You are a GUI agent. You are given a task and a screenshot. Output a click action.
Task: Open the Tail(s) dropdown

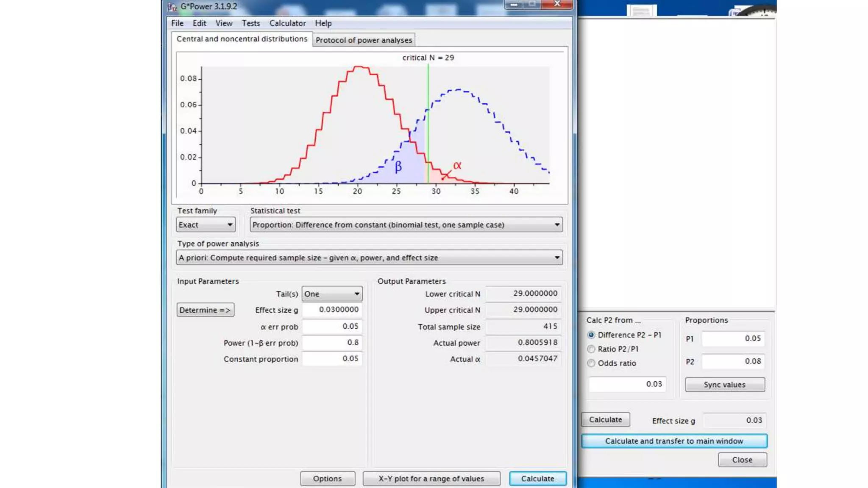pos(332,294)
